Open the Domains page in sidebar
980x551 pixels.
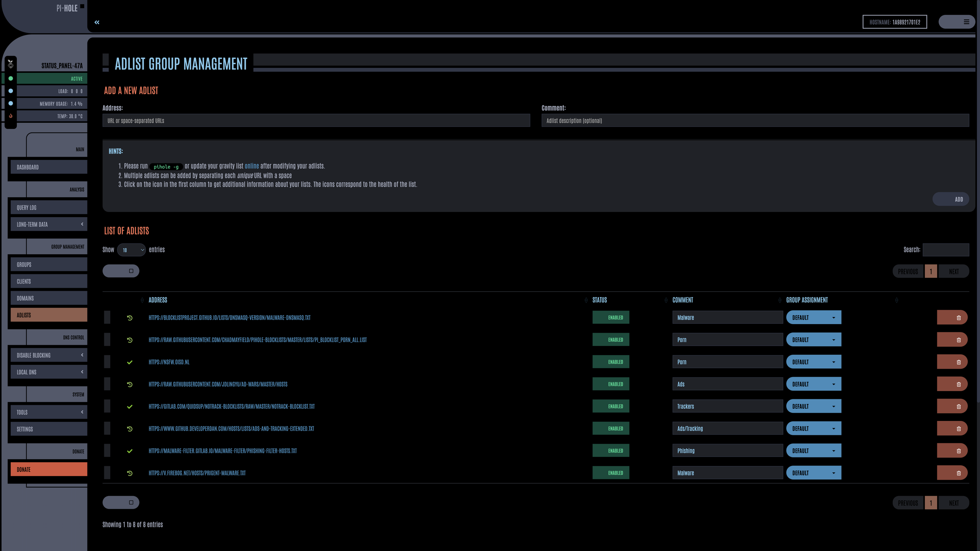49,298
